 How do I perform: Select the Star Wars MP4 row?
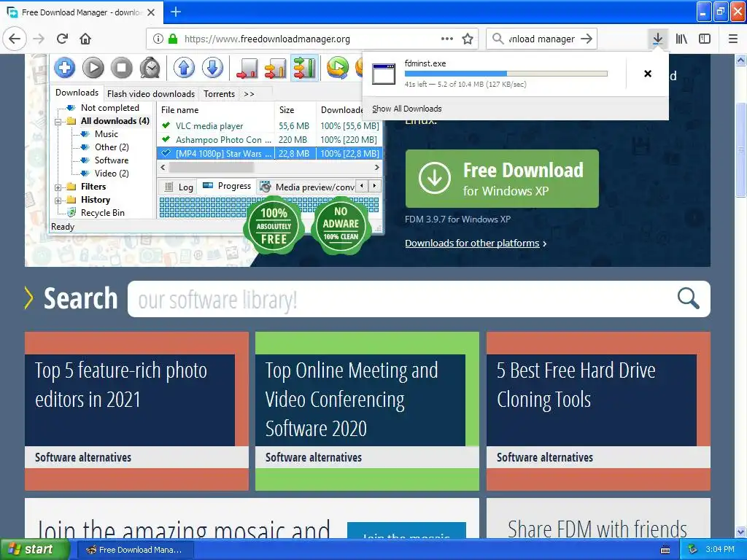click(x=270, y=153)
